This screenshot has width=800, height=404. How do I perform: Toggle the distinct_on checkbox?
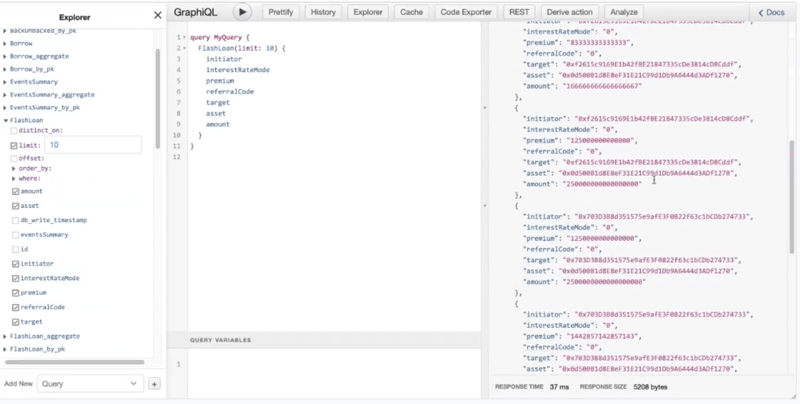pyautogui.click(x=14, y=131)
